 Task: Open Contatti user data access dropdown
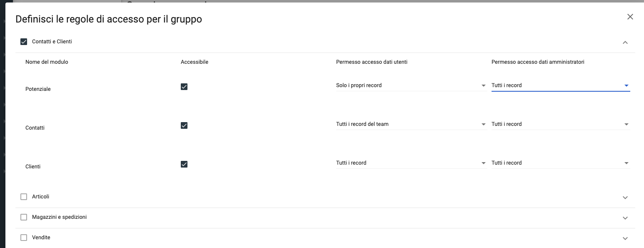411,124
